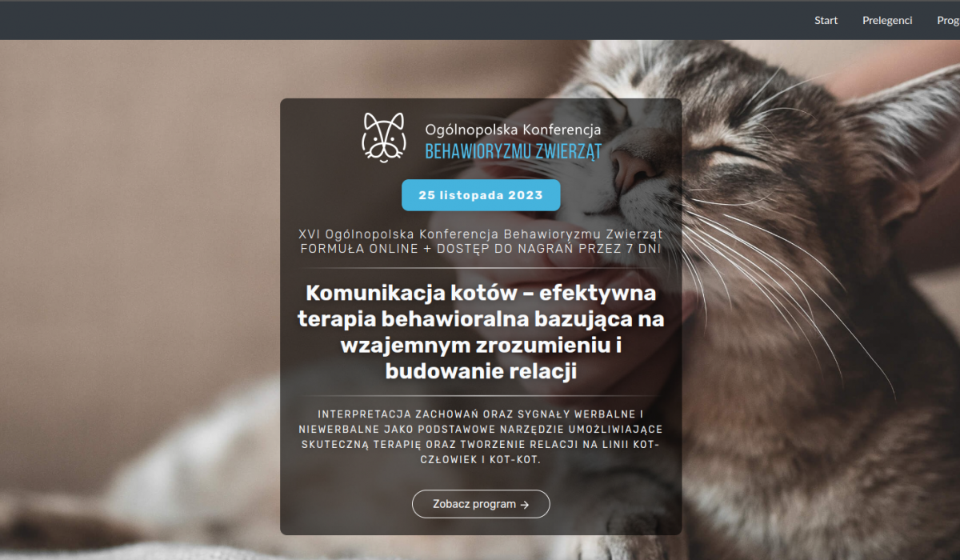Click the Komunikacja kotów main headline
This screenshot has height=560, width=960.
coord(481,332)
